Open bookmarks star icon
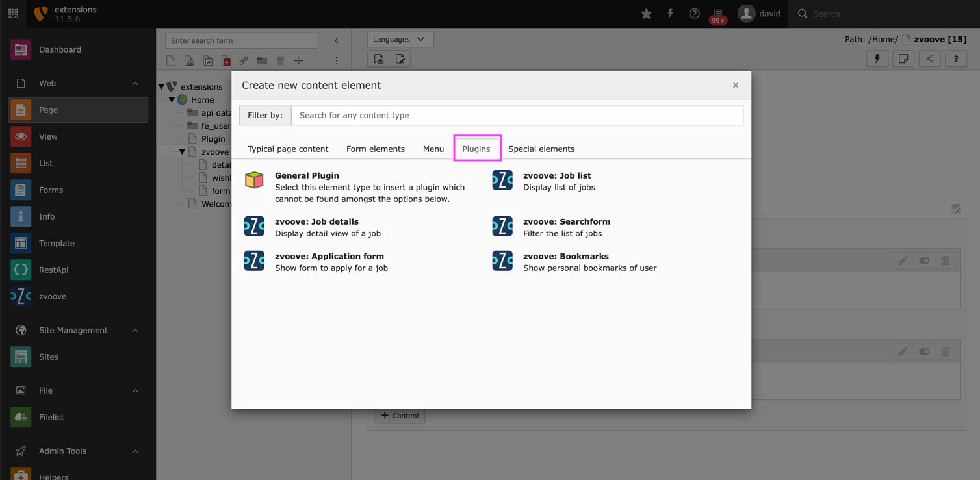The width and height of the screenshot is (980, 480). (x=647, y=14)
